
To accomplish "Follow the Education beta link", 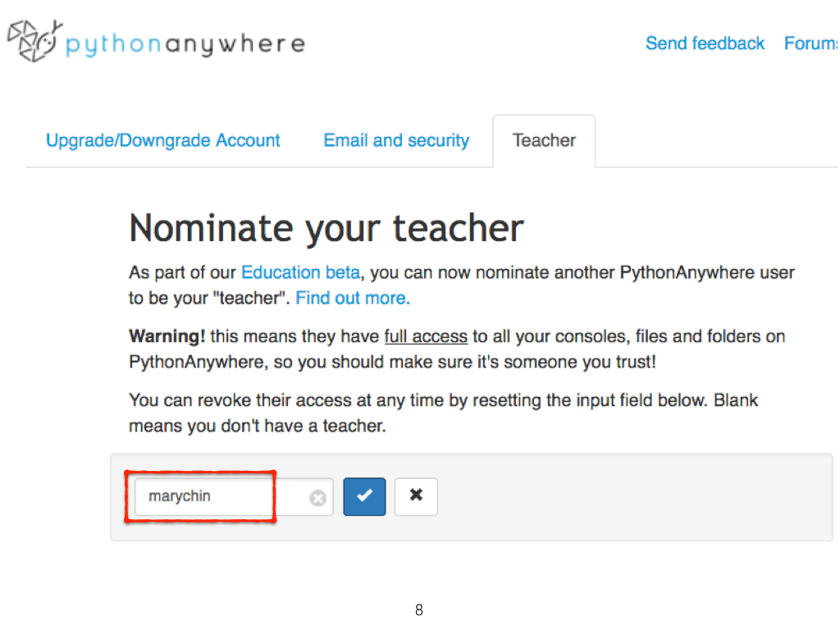I will [x=300, y=272].
